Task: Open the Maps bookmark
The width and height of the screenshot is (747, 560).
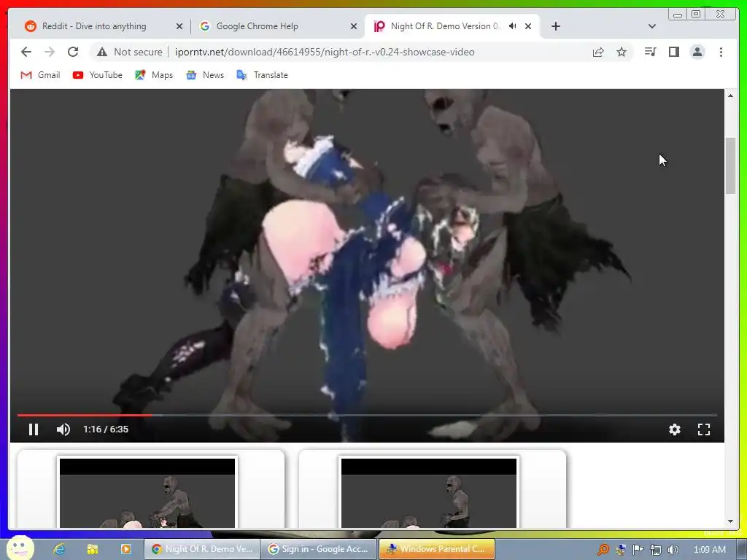Action: (154, 75)
